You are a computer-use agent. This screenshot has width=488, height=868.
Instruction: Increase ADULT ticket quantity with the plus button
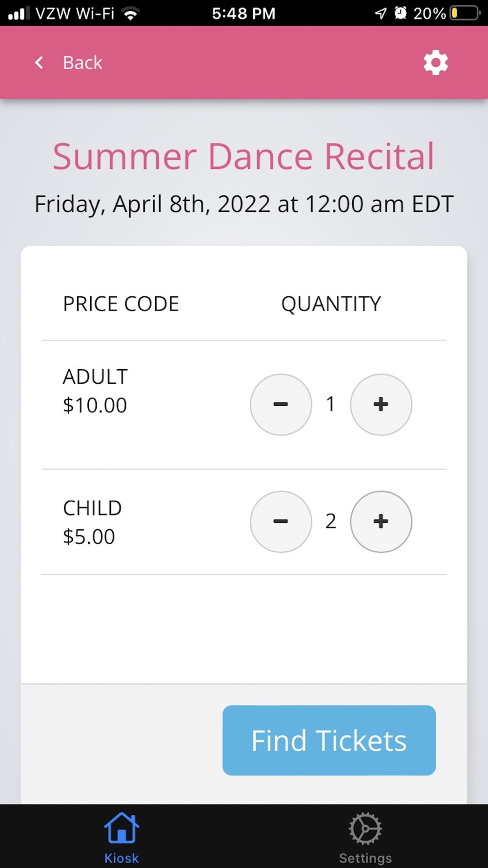click(x=381, y=404)
